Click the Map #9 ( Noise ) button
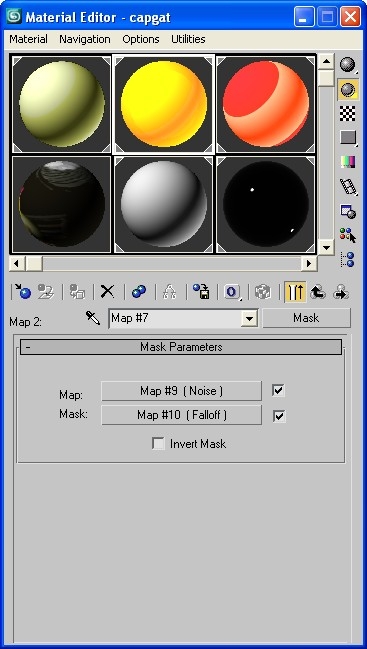The width and height of the screenshot is (367, 649). [x=181, y=391]
